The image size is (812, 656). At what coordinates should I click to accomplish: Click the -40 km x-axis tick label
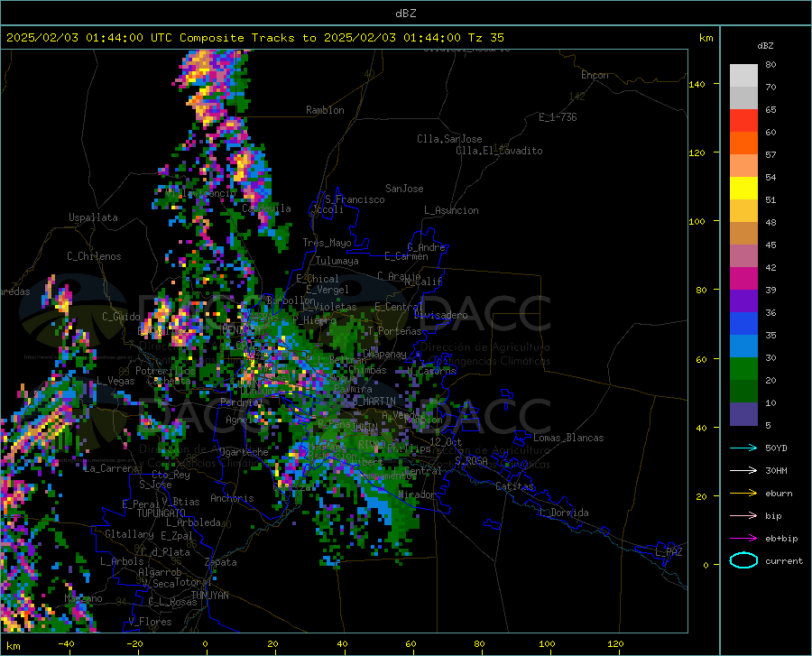pos(66,644)
